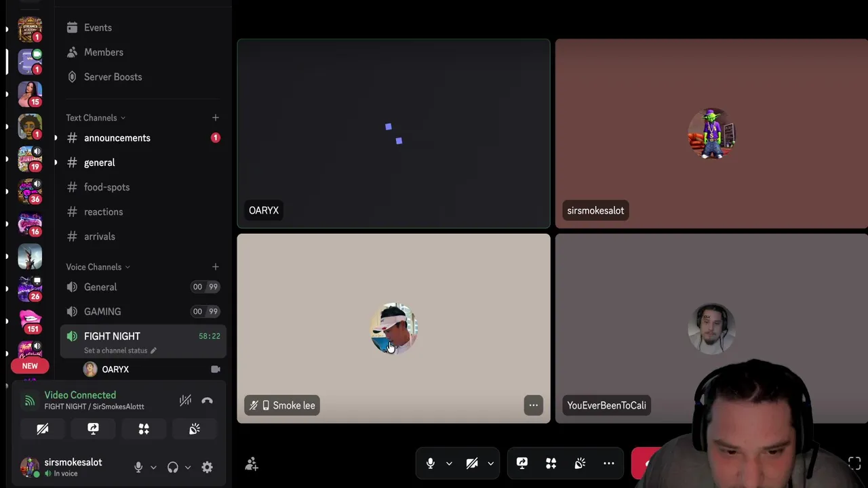The image size is (868, 488).
Task: Open the Events section
Action: [98, 28]
